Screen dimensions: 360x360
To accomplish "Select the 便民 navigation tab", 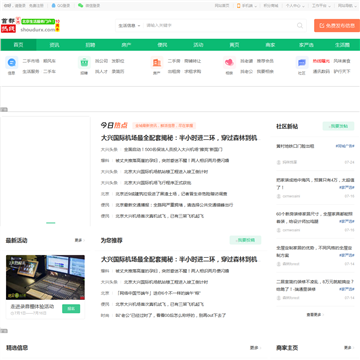I will 162,45.
